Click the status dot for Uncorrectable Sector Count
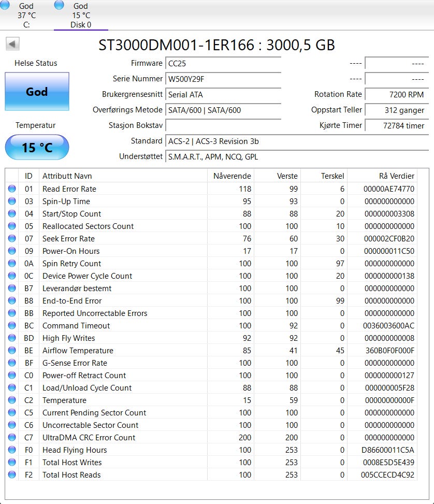Screen dimensions: 434x504 click(x=12, y=425)
